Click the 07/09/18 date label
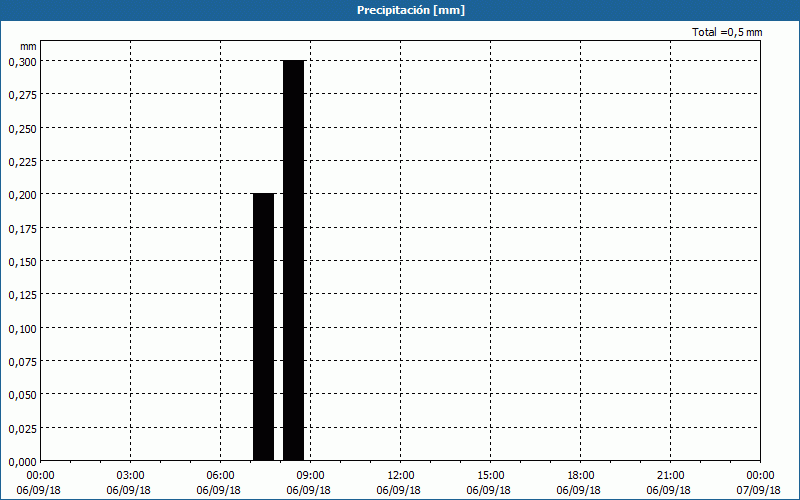The height and width of the screenshot is (500, 800). point(758,490)
